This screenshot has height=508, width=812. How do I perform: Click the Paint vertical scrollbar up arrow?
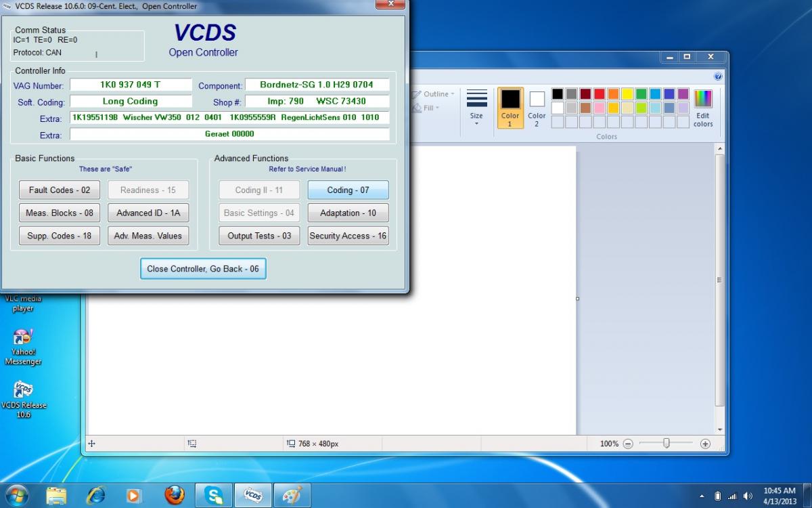click(x=720, y=150)
